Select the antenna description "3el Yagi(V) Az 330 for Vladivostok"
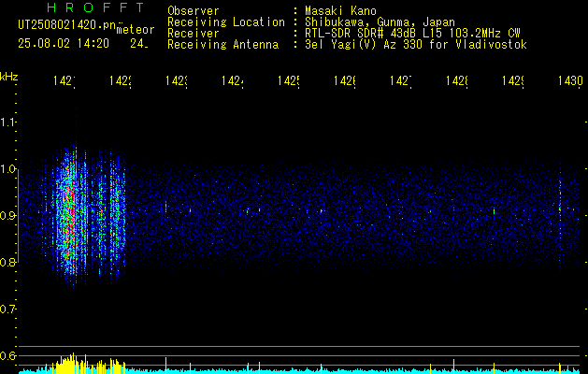 coord(416,45)
